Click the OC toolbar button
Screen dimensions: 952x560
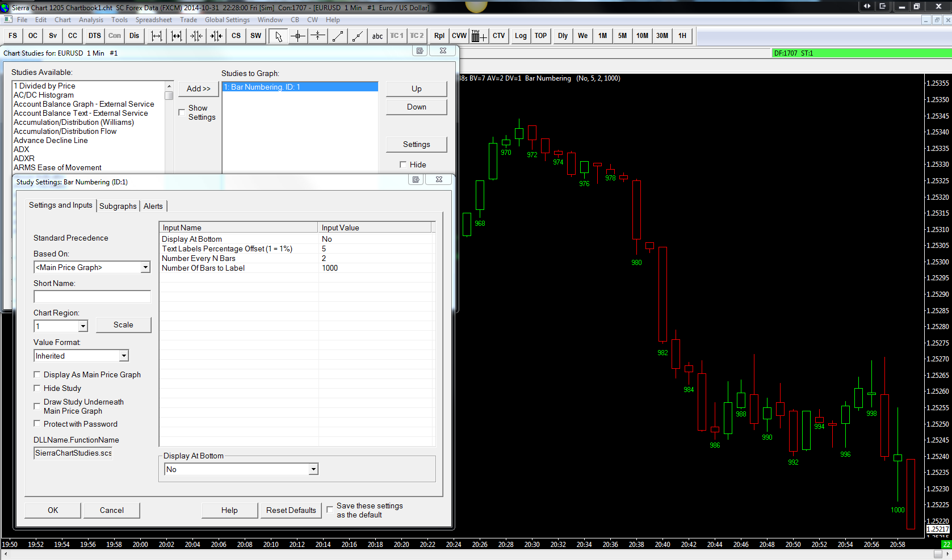[x=33, y=36]
